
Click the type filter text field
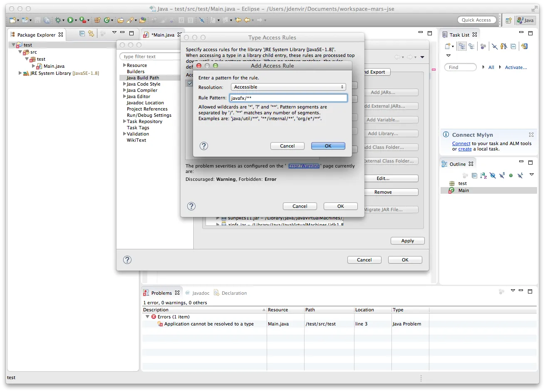(x=150, y=57)
